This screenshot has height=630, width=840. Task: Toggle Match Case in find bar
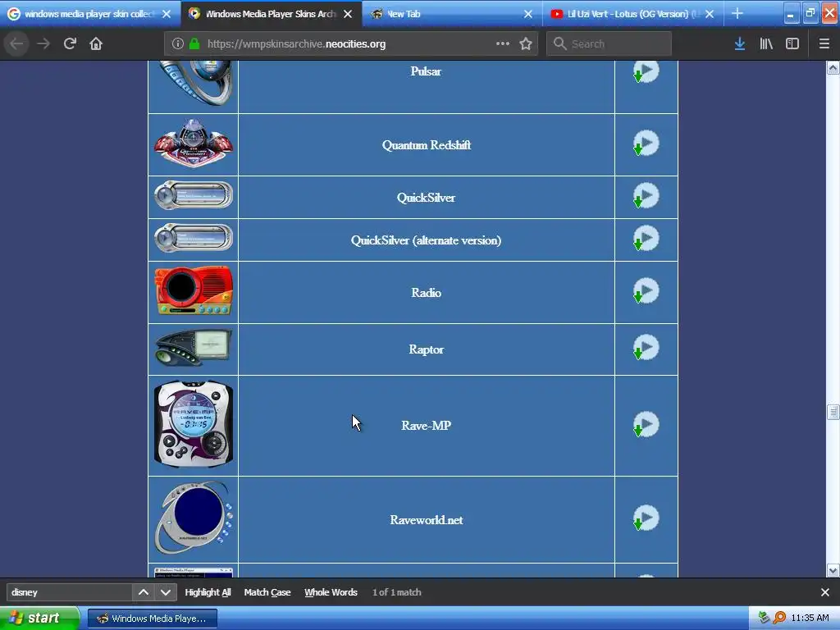[x=267, y=592]
